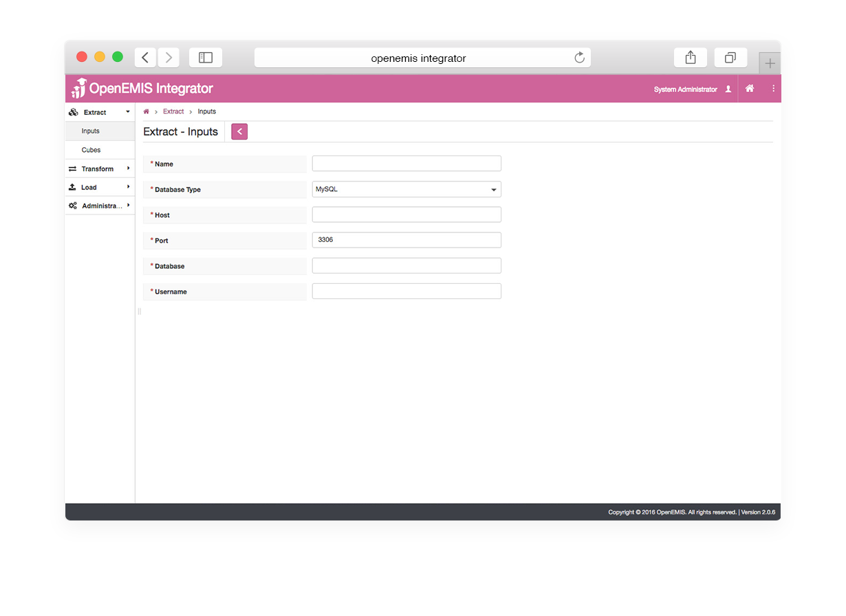Minimize the window with the yellow button
The width and height of the screenshot is (846, 616).
tap(100, 57)
